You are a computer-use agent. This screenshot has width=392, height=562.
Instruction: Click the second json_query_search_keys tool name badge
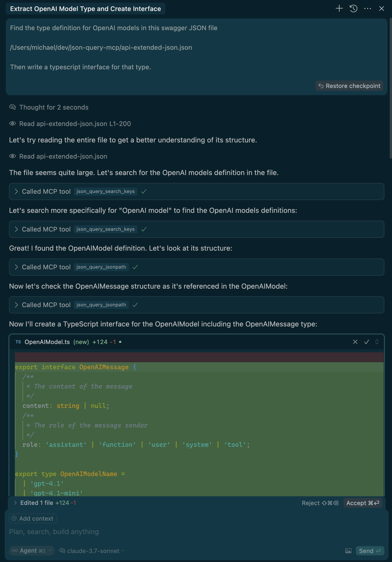click(105, 229)
